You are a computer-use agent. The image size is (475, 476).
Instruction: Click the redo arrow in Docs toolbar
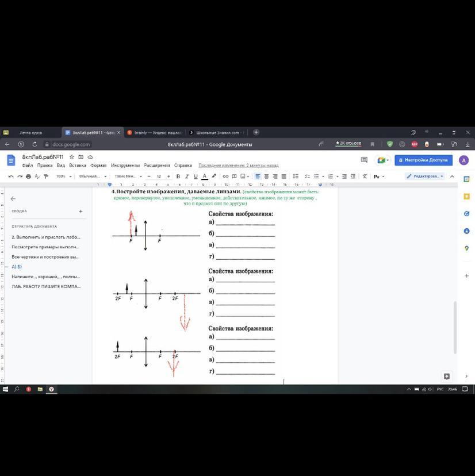20,176
